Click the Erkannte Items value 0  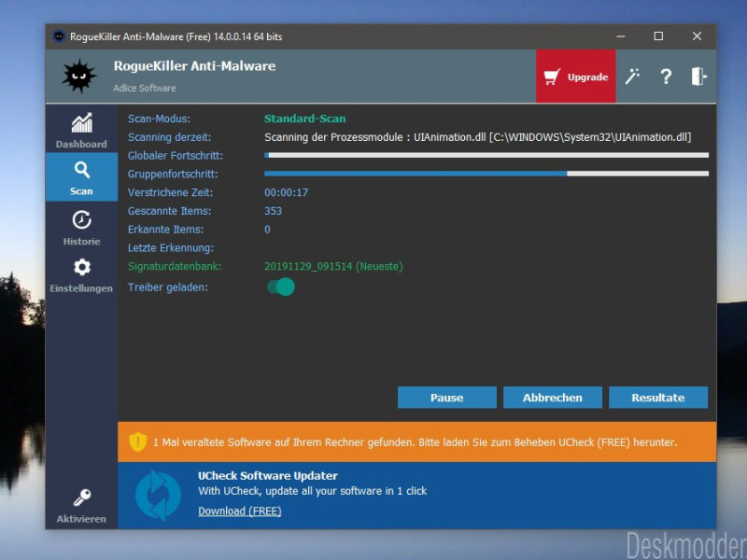(x=267, y=230)
